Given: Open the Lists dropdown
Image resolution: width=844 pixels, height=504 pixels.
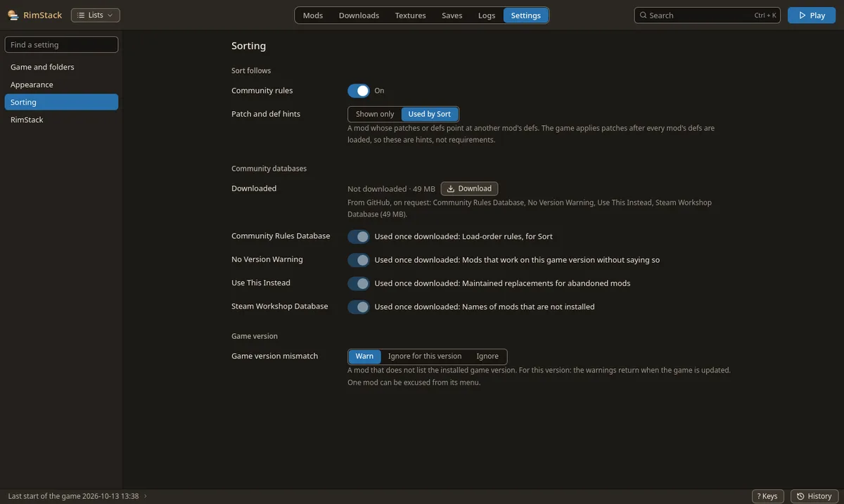Looking at the screenshot, I should pyautogui.click(x=96, y=15).
